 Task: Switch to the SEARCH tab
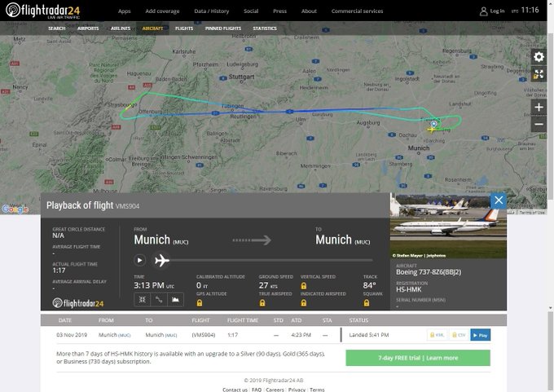point(56,29)
